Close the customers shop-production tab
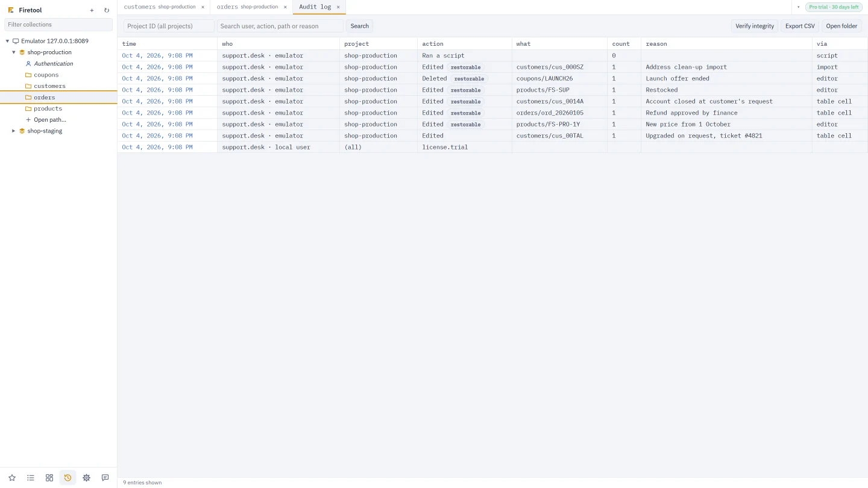This screenshot has height=488, width=868. (203, 7)
